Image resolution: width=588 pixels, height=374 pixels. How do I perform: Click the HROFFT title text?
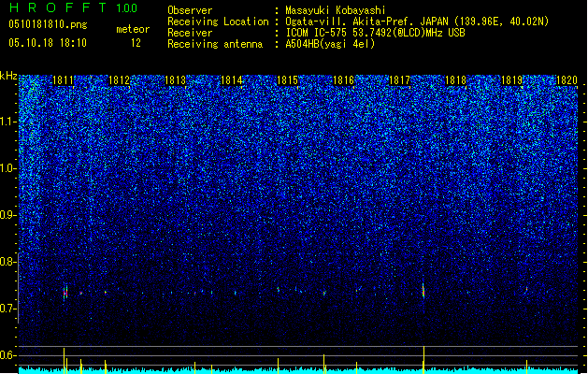[x=59, y=7]
